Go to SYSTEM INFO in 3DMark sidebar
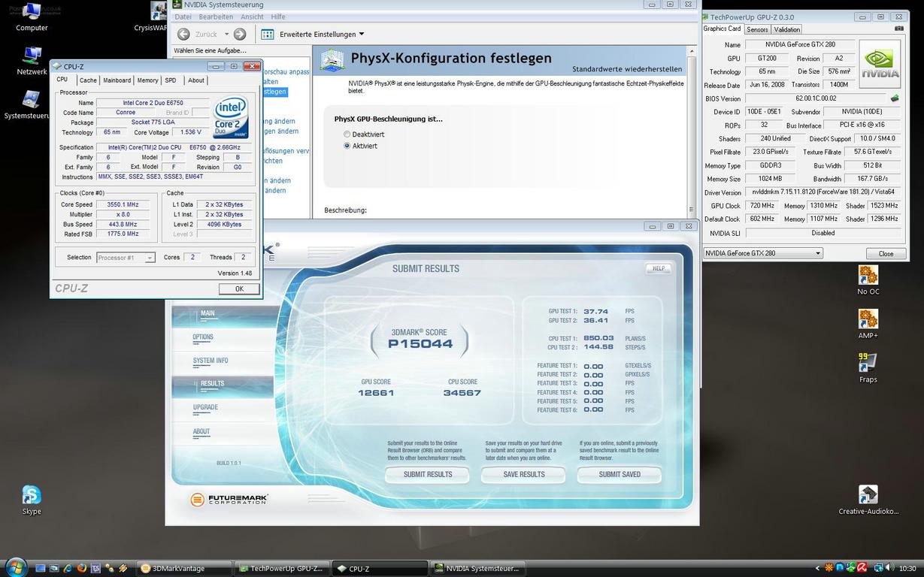The width and height of the screenshot is (924, 577). pos(211,361)
